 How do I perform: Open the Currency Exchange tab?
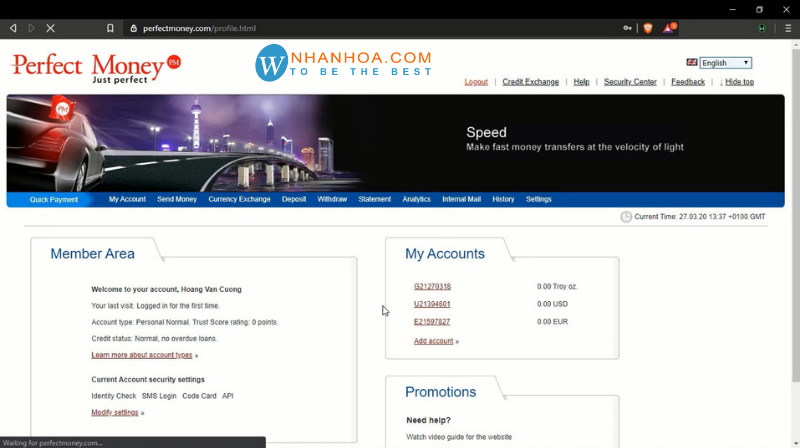pyautogui.click(x=239, y=199)
